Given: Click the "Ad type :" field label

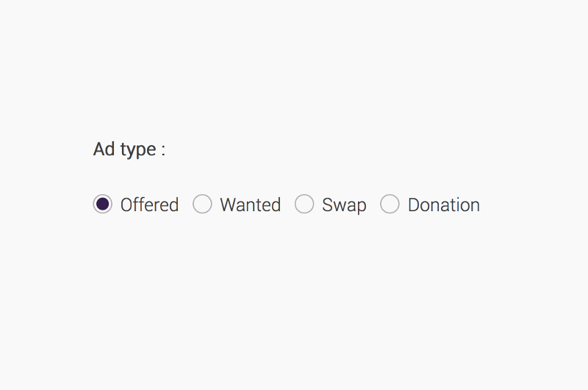Looking at the screenshot, I should 129,149.
